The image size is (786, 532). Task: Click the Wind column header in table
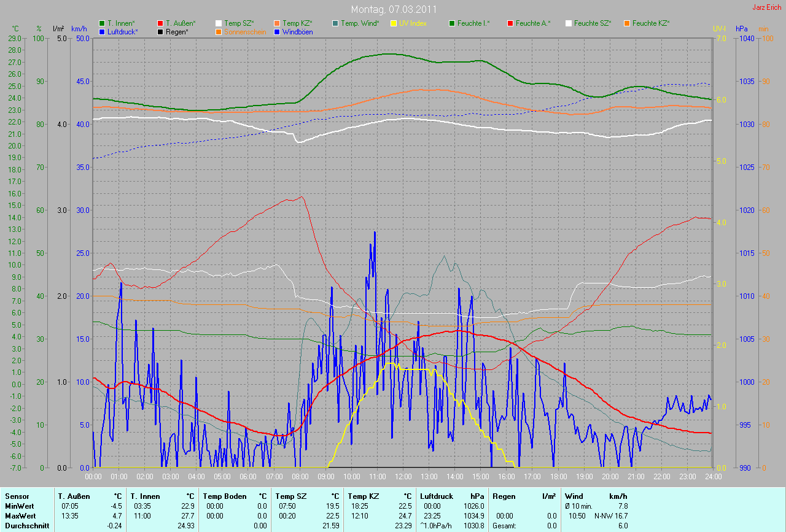[574, 496]
